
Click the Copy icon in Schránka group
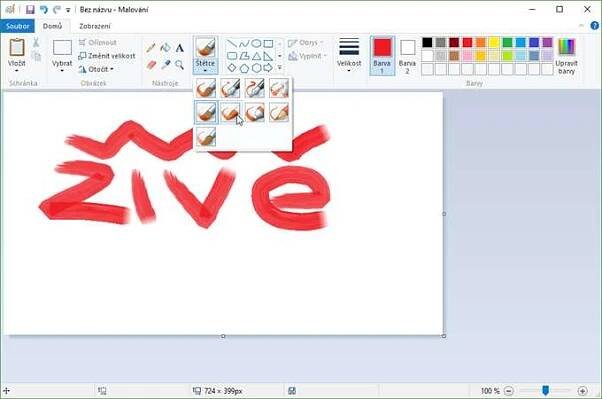pyautogui.click(x=36, y=56)
